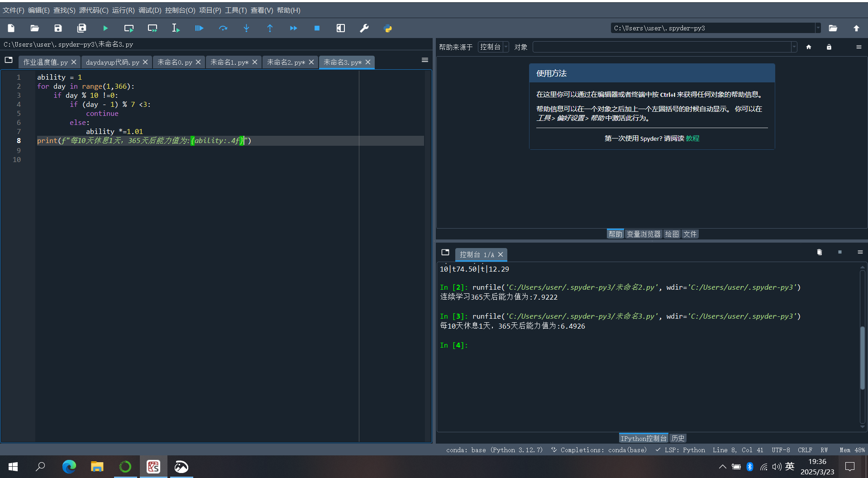The width and height of the screenshot is (868, 478).
Task: Open the 源代码(C) menu
Action: pos(94,10)
